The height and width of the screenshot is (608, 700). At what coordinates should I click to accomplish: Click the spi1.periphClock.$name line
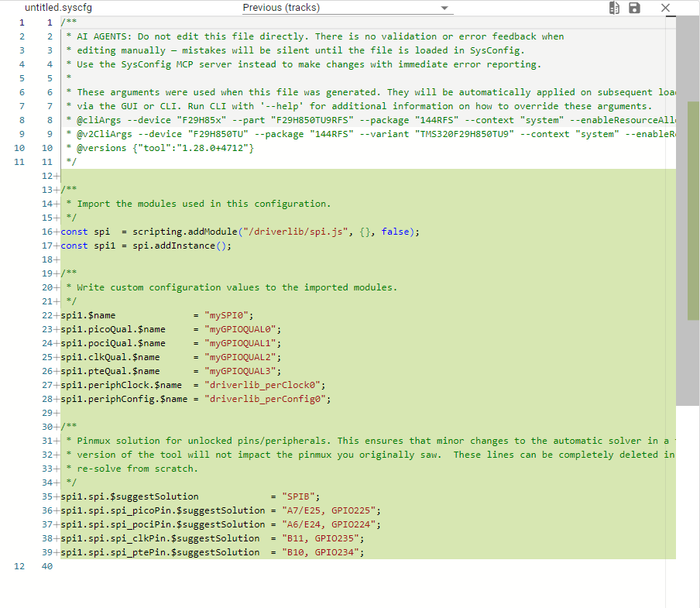point(193,385)
